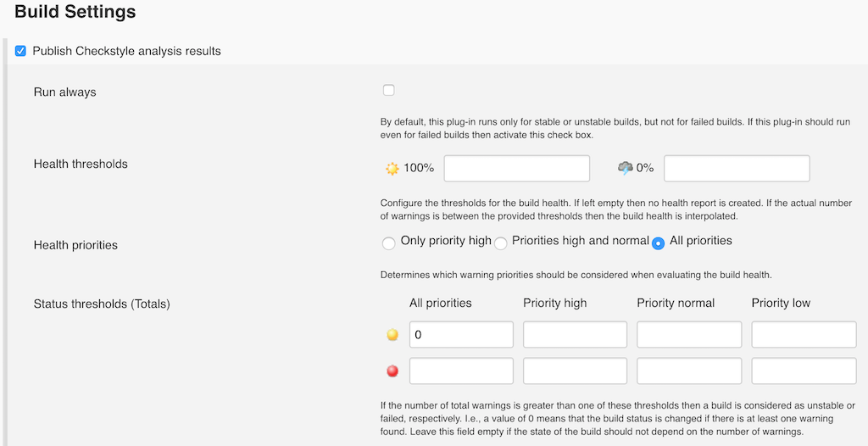This screenshot has height=446, width=868.
Task: Click the failed Priority low threshold field
Action: pos(804,371)
